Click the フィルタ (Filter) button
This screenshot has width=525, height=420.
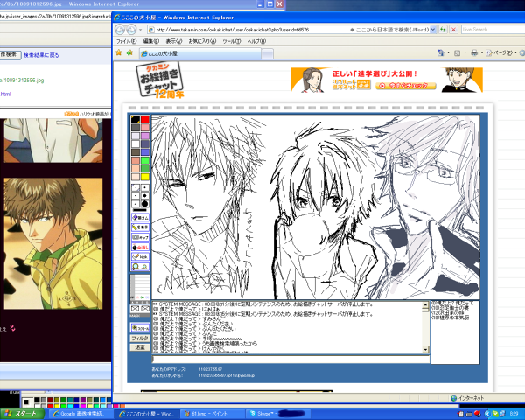140,339
